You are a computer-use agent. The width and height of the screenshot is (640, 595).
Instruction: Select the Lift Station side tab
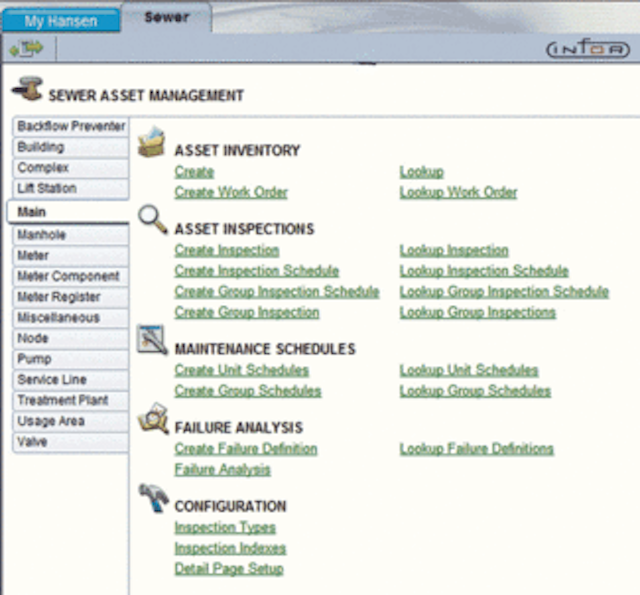click(x=71, y=189)
